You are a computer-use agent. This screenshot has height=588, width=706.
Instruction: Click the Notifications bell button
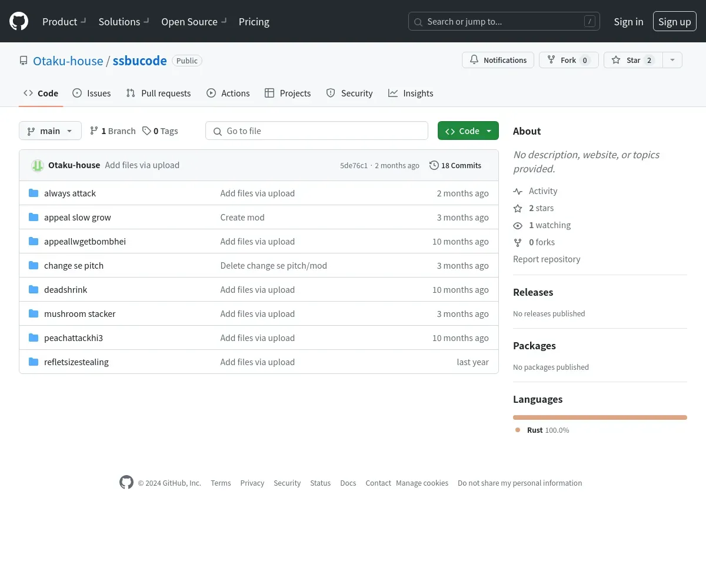click(498, 60)
